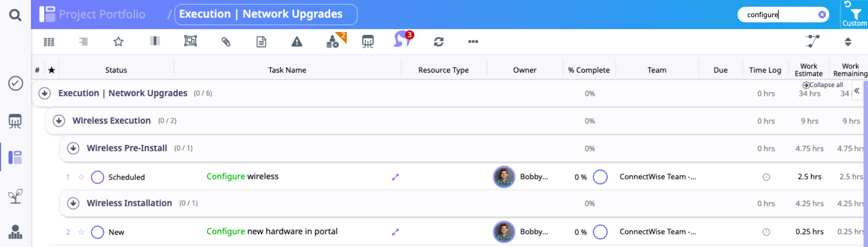Toggle star on Configure wireless task
This screenshot has height=247, width=868.
(x=81, y=177)
